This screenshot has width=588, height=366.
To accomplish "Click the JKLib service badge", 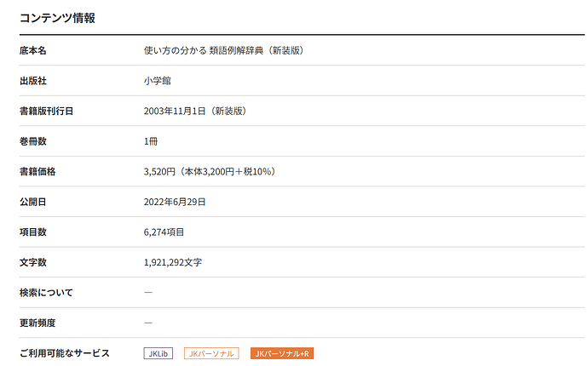I will click(159, 353).
